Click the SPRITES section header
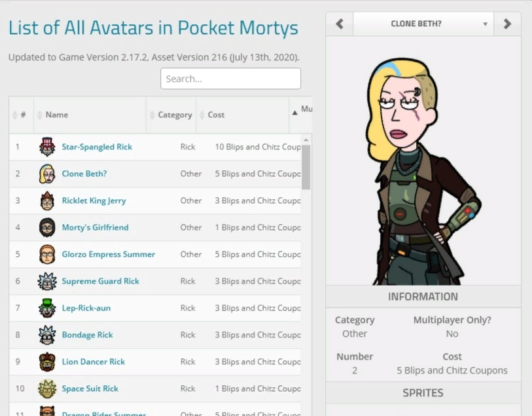The height and width of the screenshot is (416, 532). click(423, 393)
